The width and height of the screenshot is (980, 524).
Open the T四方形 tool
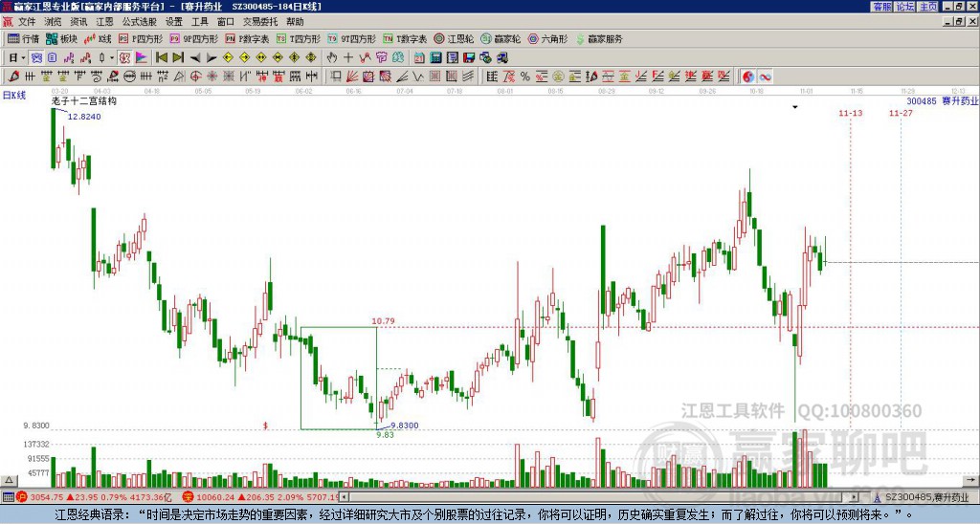[299, 38]
